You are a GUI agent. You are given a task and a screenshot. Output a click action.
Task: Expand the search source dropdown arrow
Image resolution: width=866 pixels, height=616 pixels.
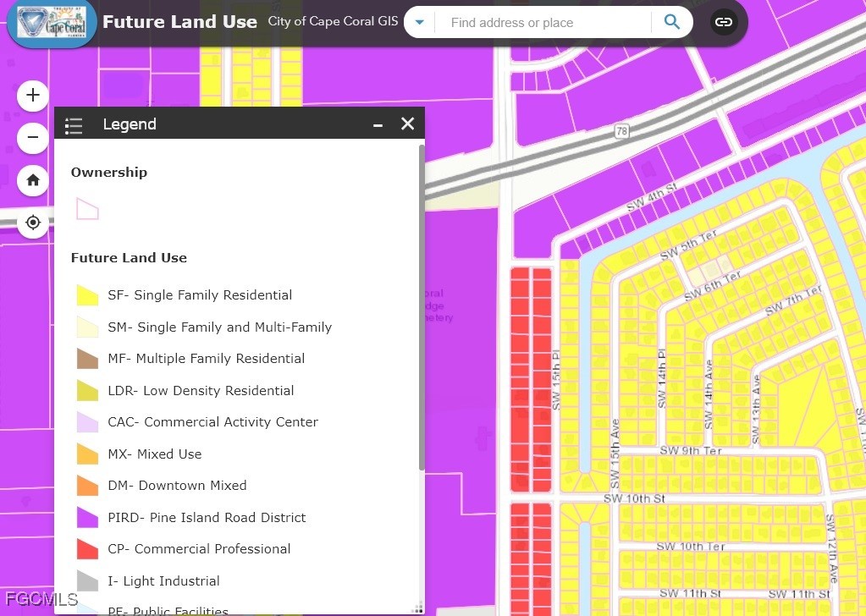click(419, 23)
